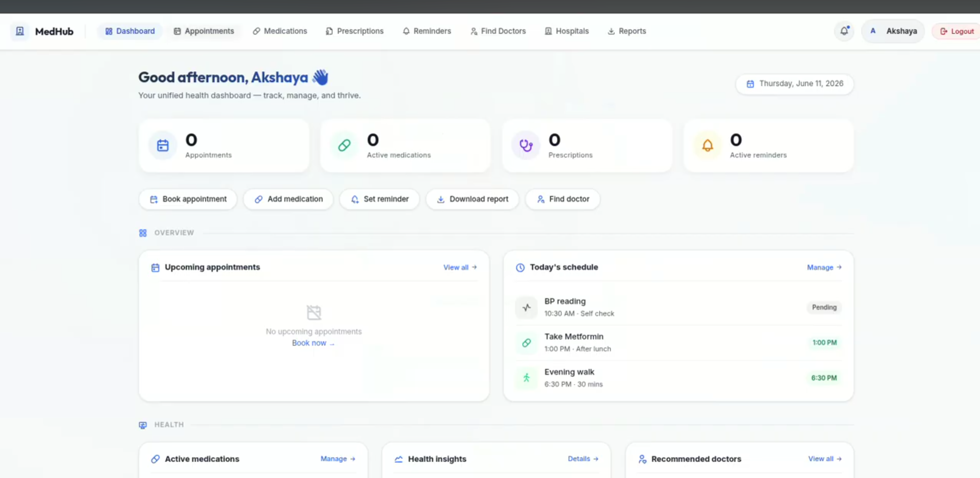Open the Dashboard tab
Viewport: 980px width, 478px height.
(x=130, y=31)
